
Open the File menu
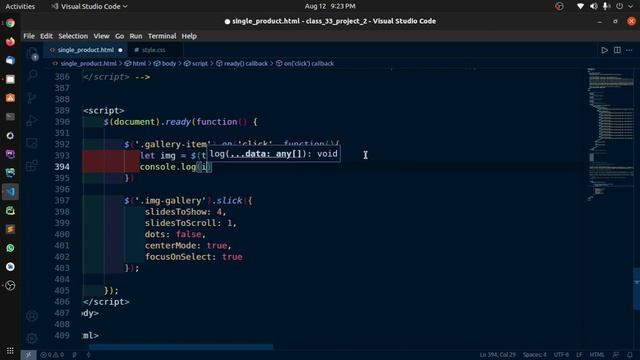coord(29,36)
